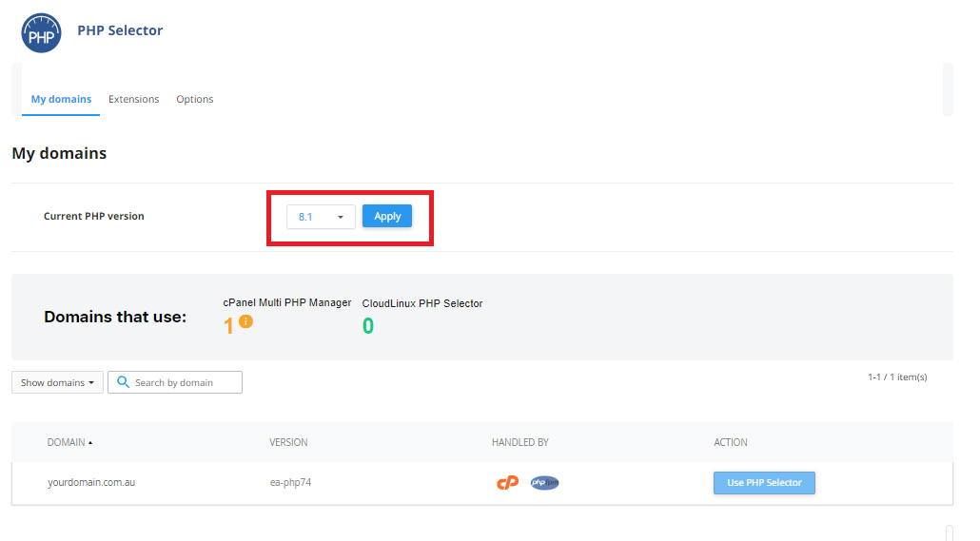This screenshot has width=980, height=541.
Task: Open the Options tab
Action: 194,99
